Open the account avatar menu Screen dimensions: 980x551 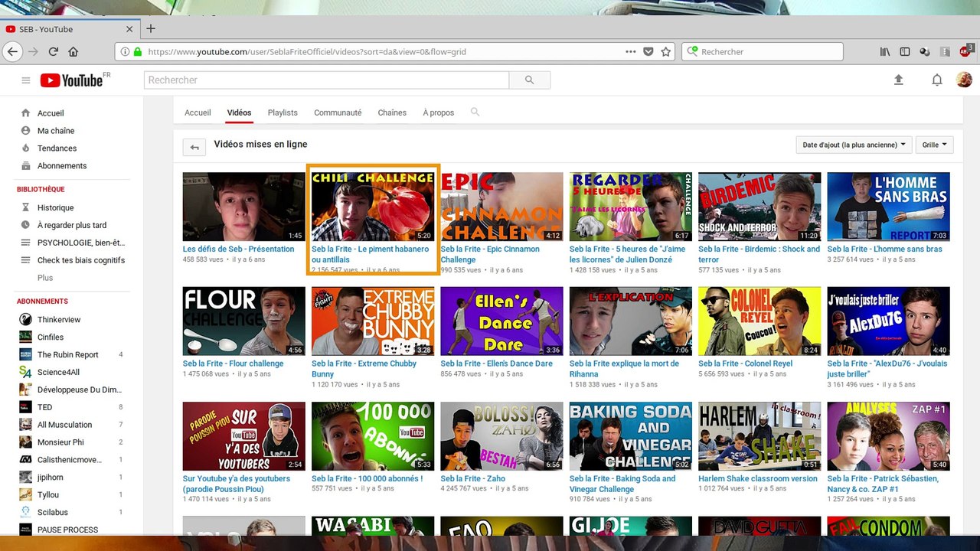point(965,80)
